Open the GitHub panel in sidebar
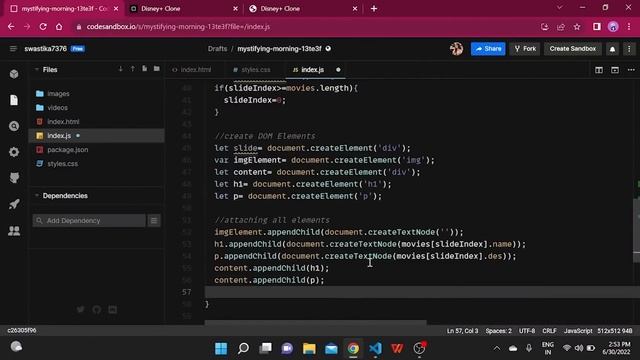 point(14,178)
